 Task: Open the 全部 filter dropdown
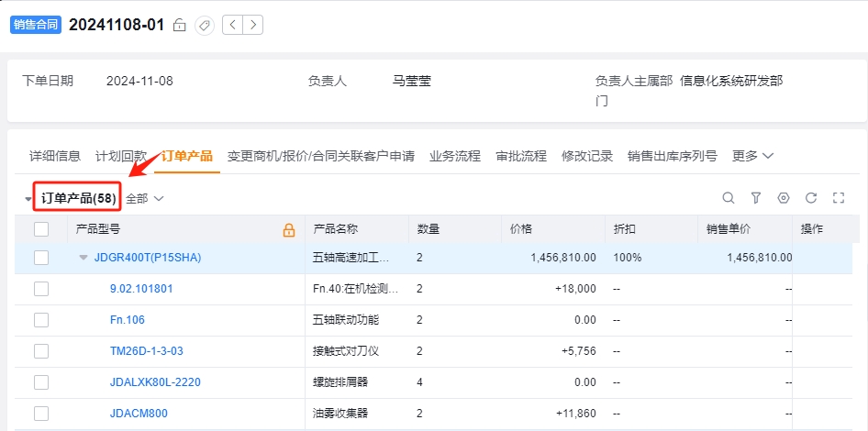[x=144, y=199]
